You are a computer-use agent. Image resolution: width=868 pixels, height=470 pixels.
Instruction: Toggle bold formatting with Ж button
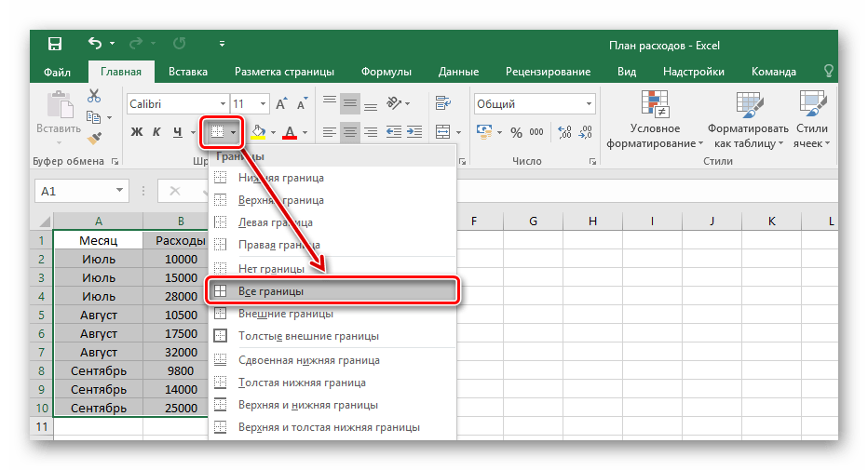click(x=136, y=132)
